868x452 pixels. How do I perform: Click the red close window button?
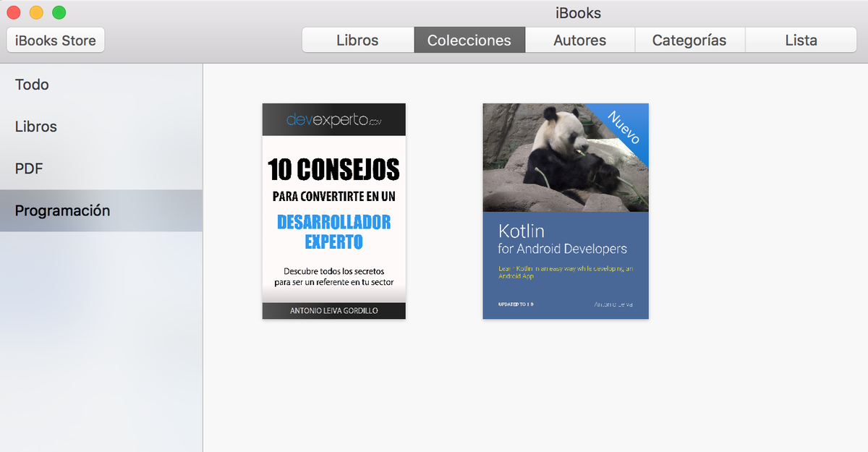[13, 12]
